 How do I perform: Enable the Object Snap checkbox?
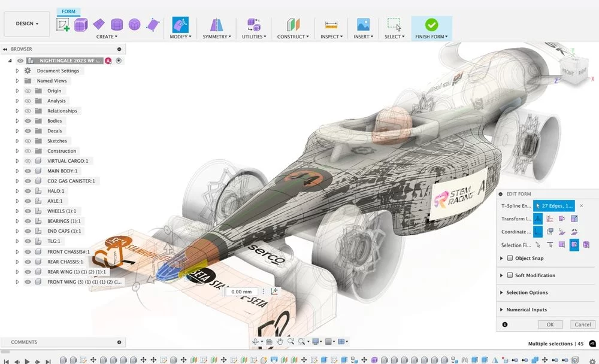coord(510,258)
